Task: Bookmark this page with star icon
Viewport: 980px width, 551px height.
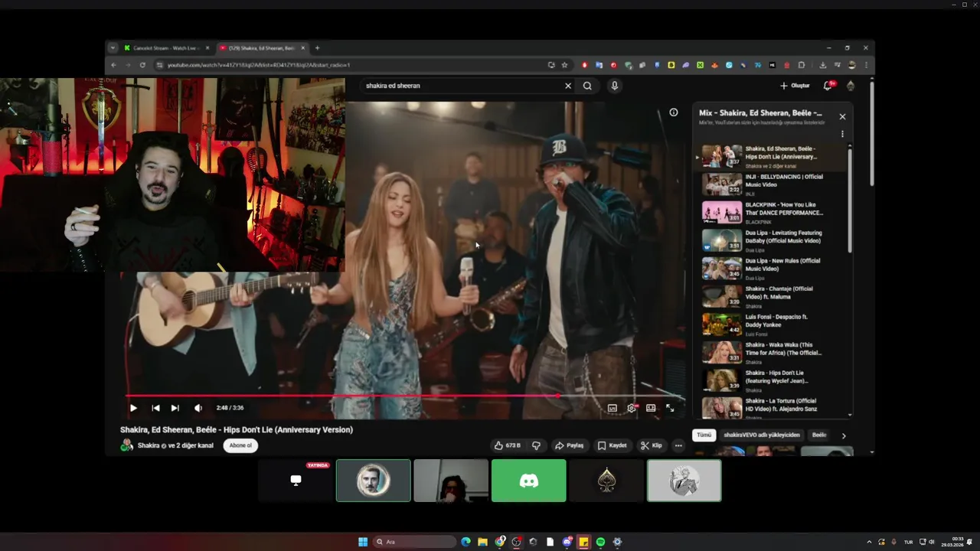Action: (564, 65)
